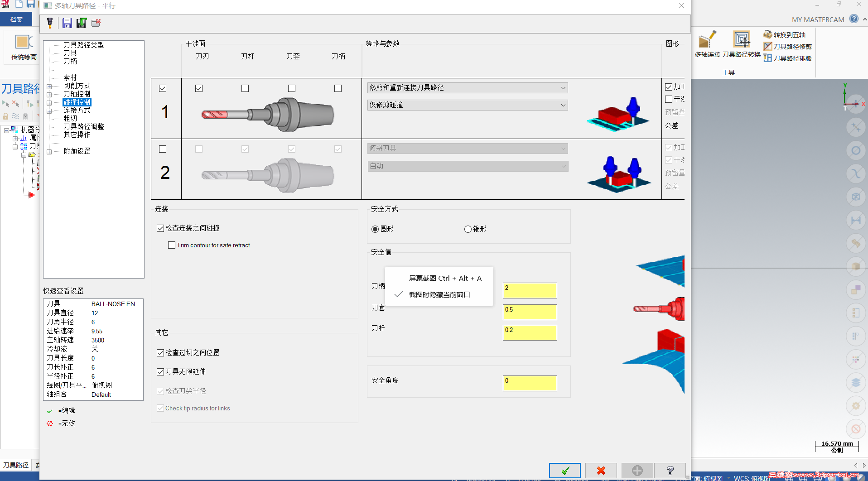Click the 多轴连接 multiaxis link icon

coord(707,40)
